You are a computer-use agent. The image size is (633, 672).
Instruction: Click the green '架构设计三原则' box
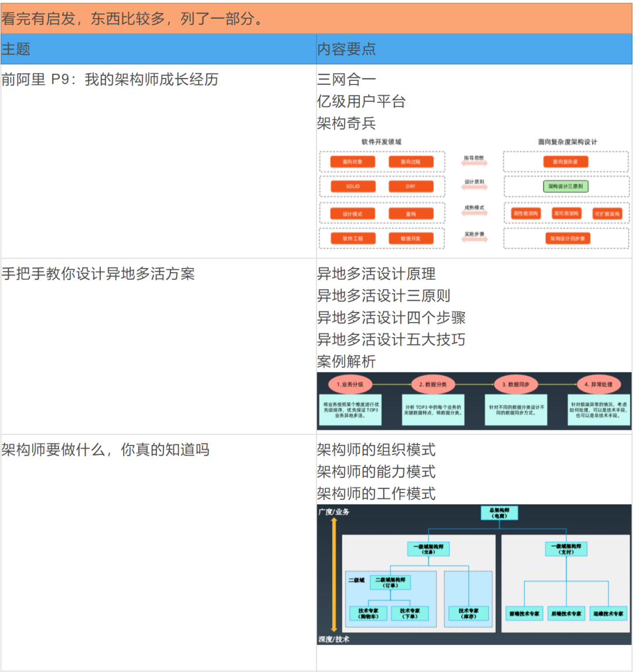point(566,186)
